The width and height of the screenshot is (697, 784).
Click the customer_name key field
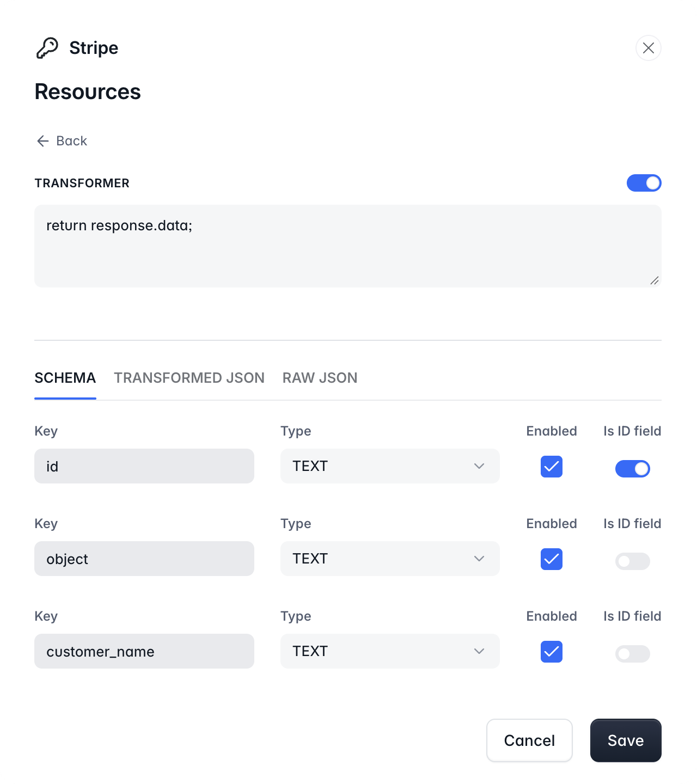click(x=144, y=651)
